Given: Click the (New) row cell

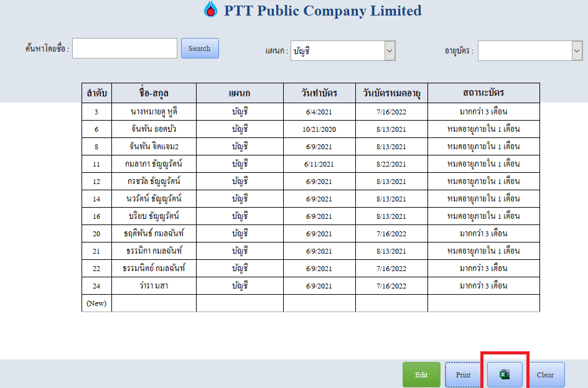Looking at the screenshot, I should pos(96,303).
